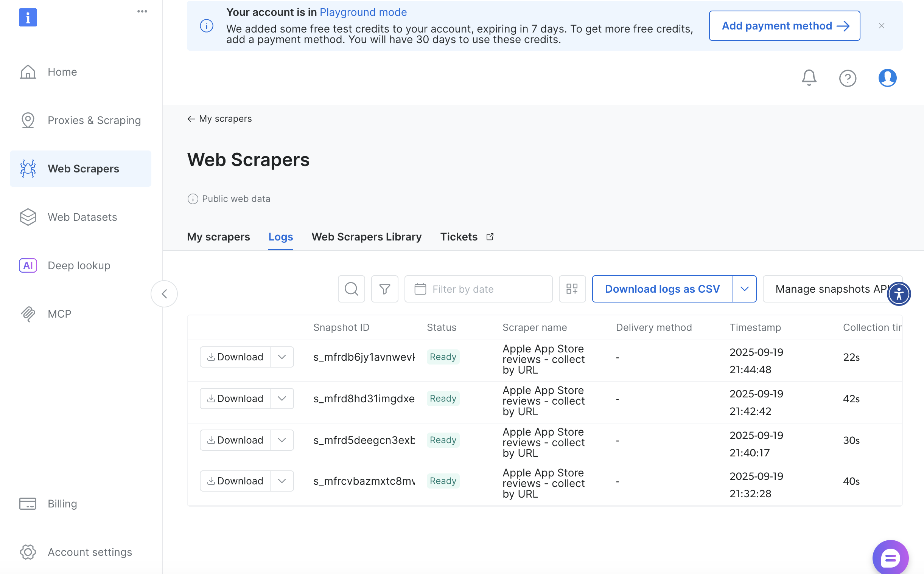
Task: Open the Playground mode link
Action: [x=363, y=12]
